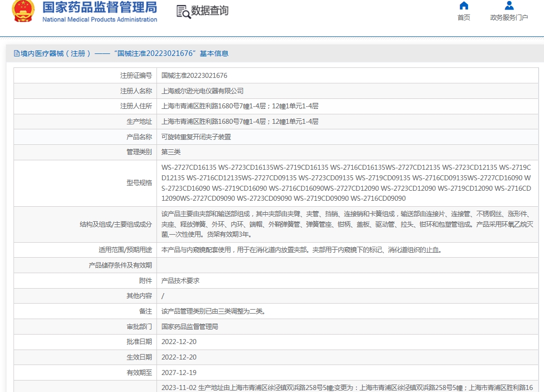
Task: Click the 结构及组成 description text
Action: click(x=347, y=224)
